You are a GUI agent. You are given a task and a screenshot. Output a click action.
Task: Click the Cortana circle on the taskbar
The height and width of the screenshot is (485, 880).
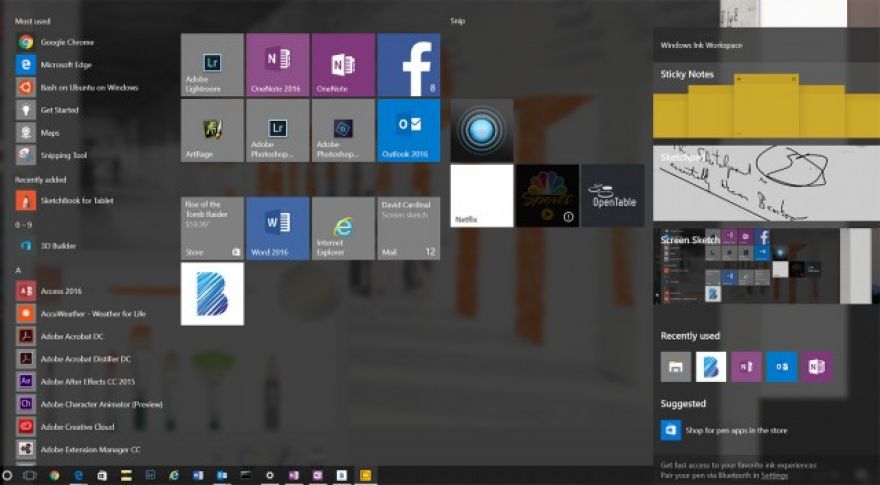coord(7,475)
